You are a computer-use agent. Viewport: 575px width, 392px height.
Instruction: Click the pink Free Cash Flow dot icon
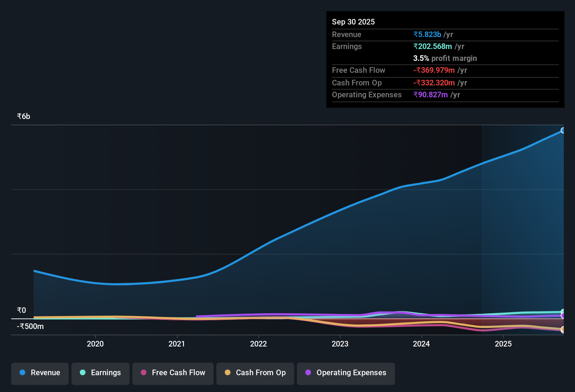tap(143, 372)
